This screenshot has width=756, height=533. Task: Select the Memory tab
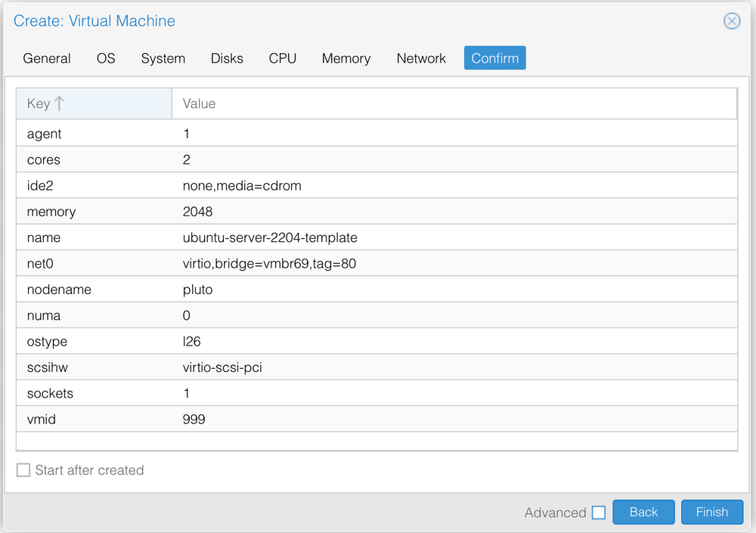345,57
